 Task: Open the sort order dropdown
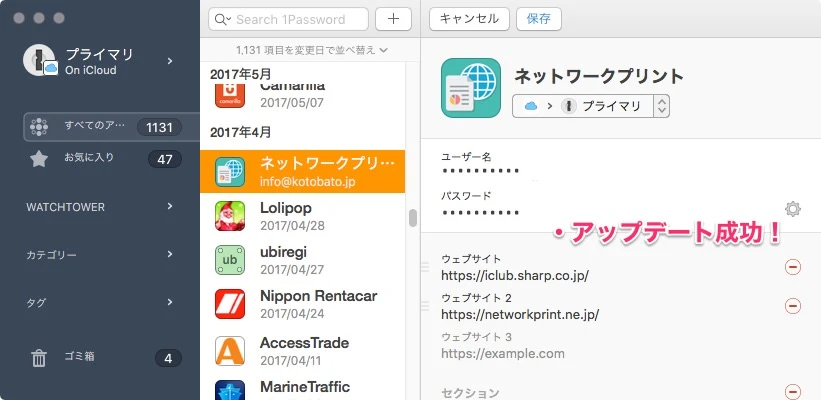[x=312, y=49]
